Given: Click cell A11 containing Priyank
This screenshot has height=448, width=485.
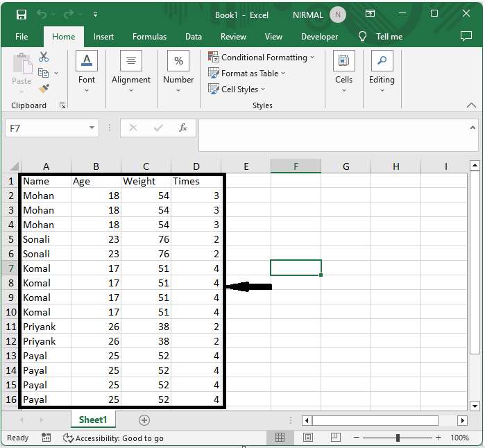Looking at the screenshot, I should pyautogui.click(x=46, y=327).
